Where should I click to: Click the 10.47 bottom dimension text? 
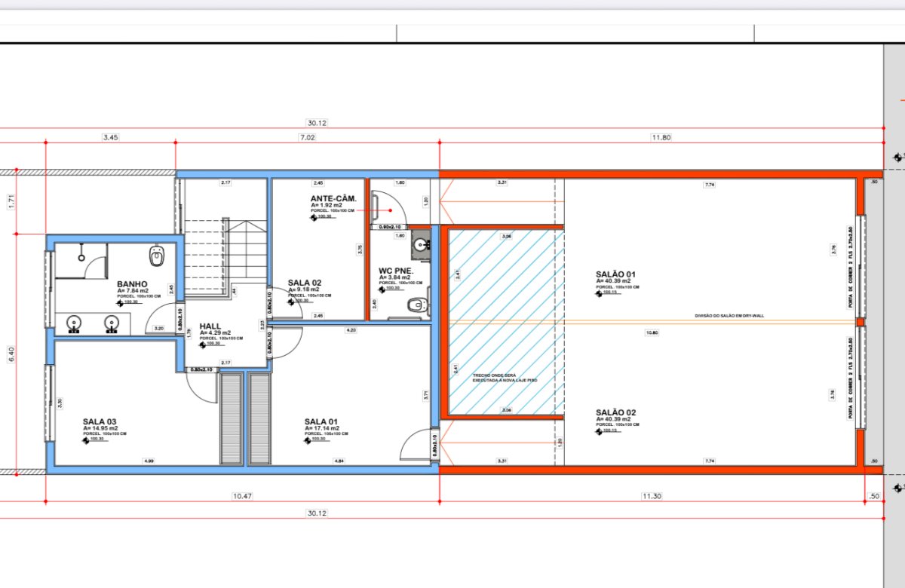pyautogui.click(x=242, y=496)
